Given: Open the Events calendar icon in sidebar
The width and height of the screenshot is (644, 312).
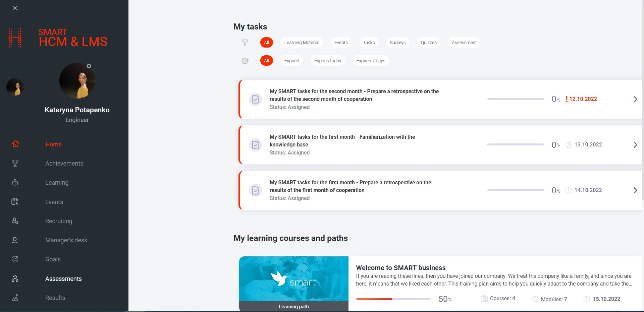Looking at the screenshot, I should 15,202.
